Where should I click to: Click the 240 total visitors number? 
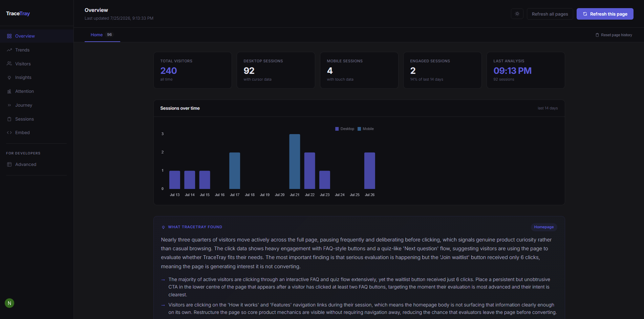click(x=168, y=71)
